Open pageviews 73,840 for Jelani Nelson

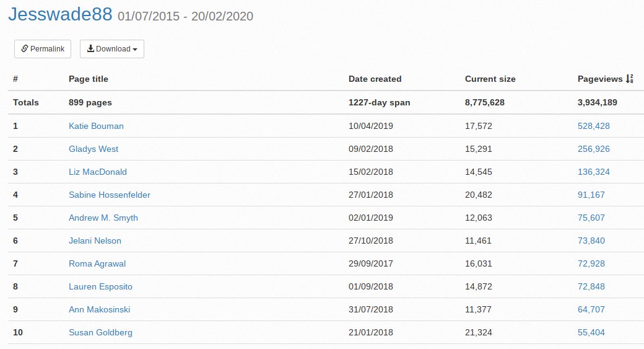click(x=591, y=241)
